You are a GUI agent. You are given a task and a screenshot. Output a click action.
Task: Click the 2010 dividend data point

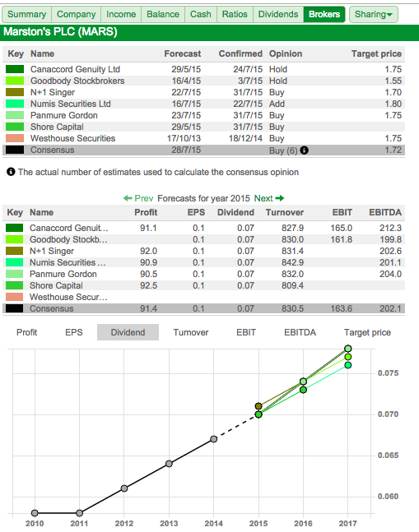(x=35, y=513)
